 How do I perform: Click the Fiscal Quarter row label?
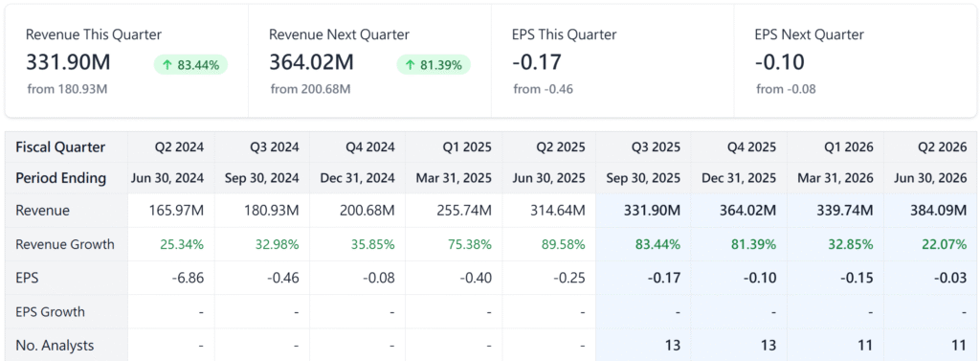coord(60,147)
